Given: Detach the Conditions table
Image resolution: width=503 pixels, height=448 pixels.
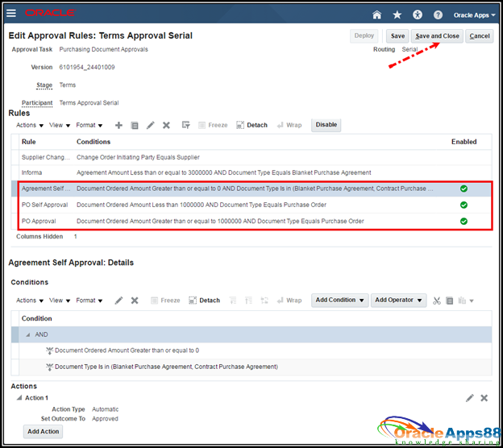Looking at the screenshot, I should point(205,301).
